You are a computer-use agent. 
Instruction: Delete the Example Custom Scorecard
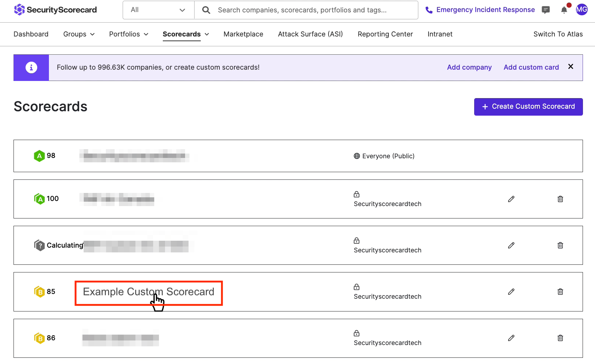pos(560,291)
